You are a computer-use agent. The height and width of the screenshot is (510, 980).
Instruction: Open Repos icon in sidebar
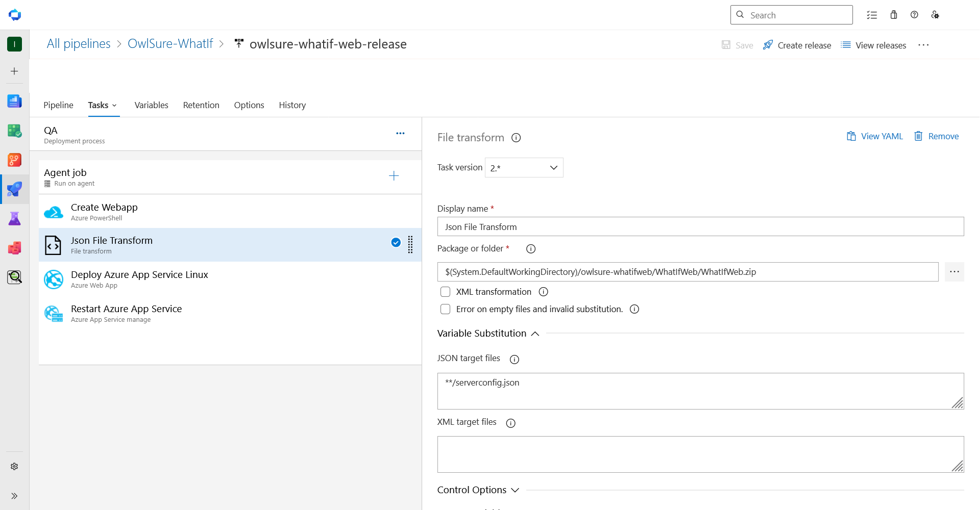pos(14,160)
